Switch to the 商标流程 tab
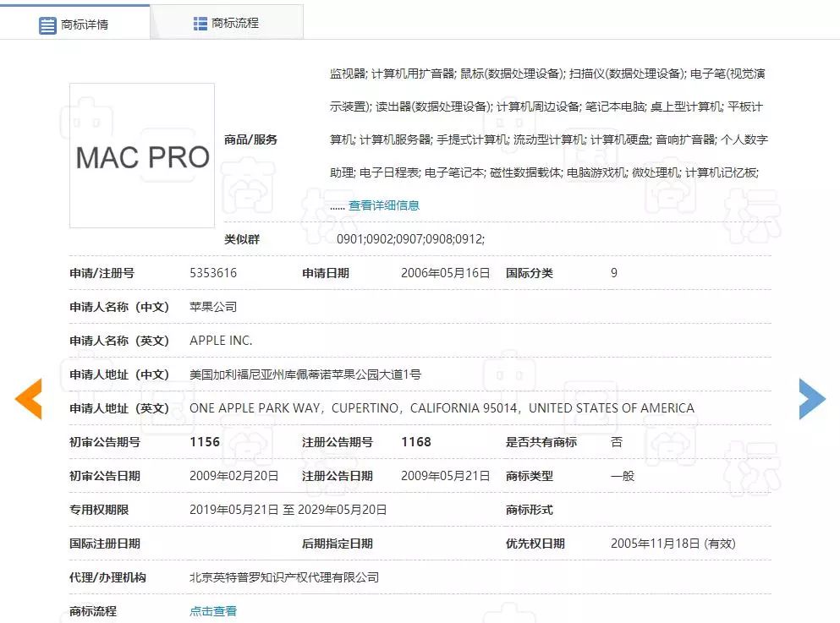This screenshot has width=840, height=623. (x=228, y=23)
